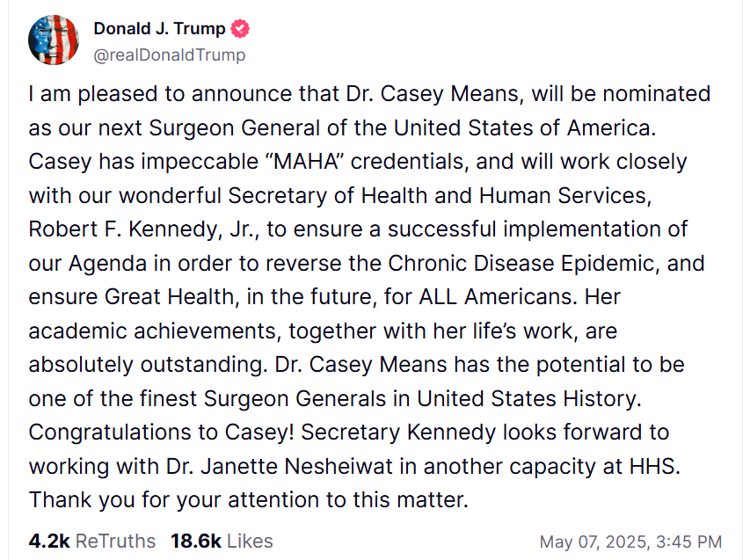Click "Secretary of Health and Human Services"
750x560 pixels.
[439, 195]
